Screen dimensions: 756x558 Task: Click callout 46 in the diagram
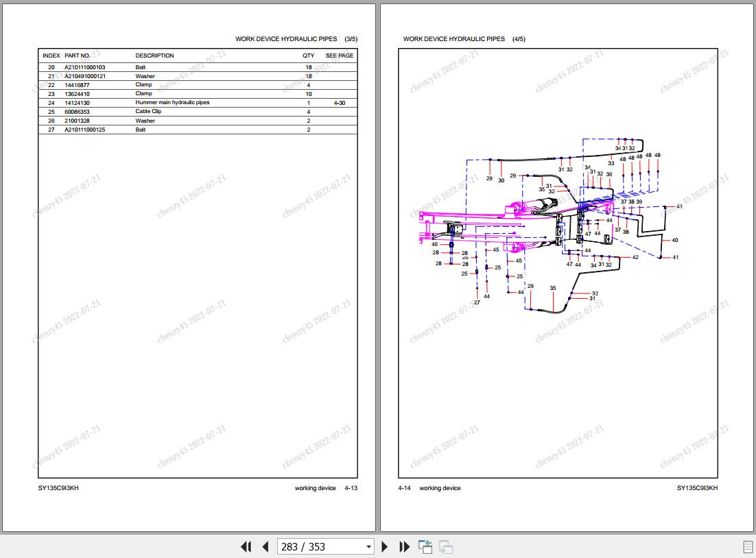[434, 244]
